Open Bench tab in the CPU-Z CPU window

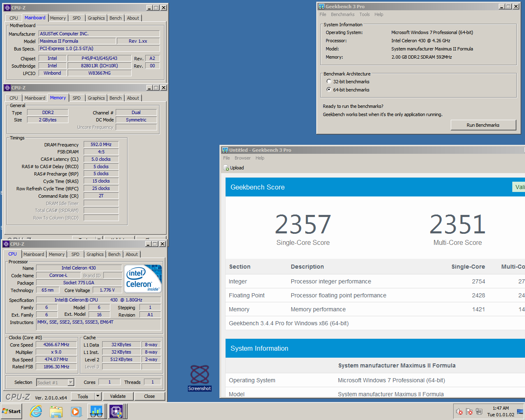tap(114, 254)
